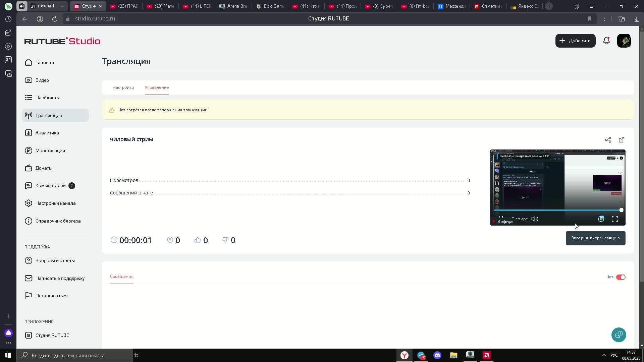The image size is (644, 362).
Task: Open the support chat bubble icon
Action: (x=619, y=335)
